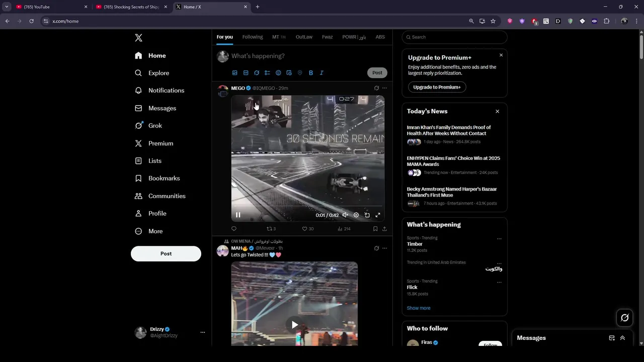Click the floating Grok button
The image size is (644, 362).
[x=625, y=318]
